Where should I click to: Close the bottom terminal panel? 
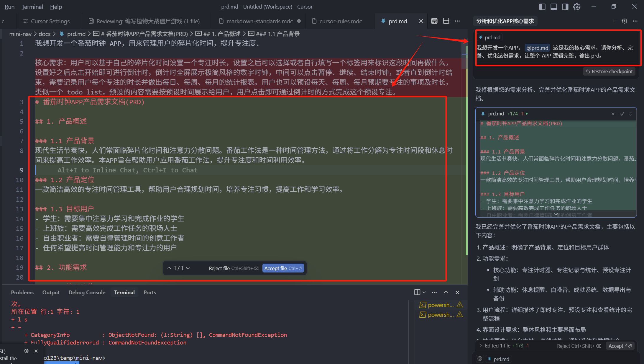point(457,292)
